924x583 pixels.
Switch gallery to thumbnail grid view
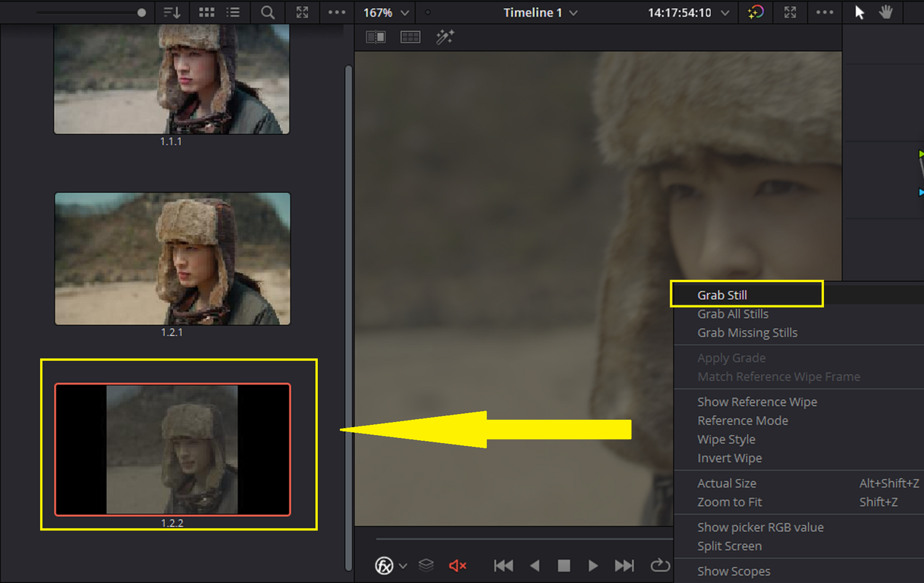coord(207,12)
